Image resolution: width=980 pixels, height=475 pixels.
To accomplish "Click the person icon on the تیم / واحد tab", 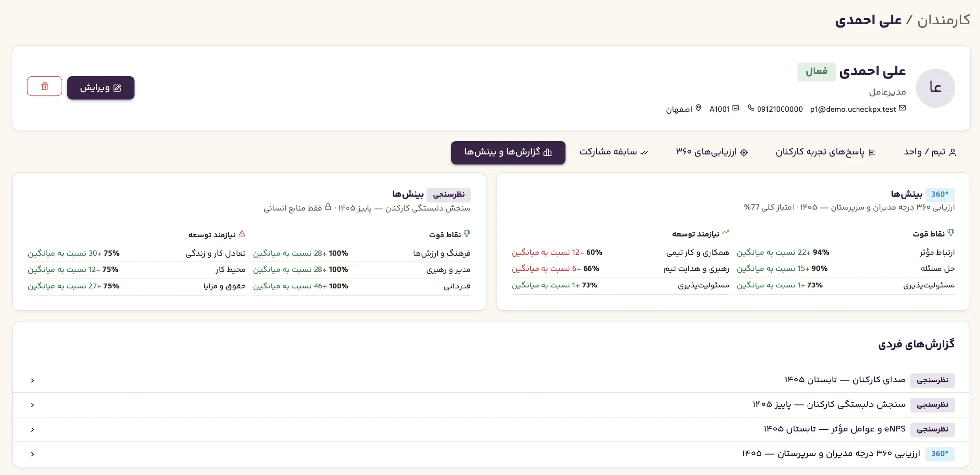I will pos(953,153).
